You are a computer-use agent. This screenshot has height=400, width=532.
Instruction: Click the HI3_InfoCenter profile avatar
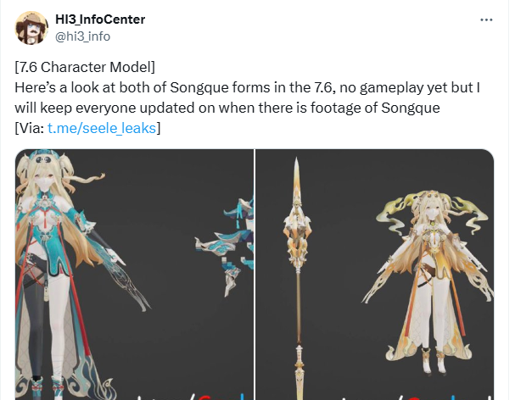click(x=32, y=28)
